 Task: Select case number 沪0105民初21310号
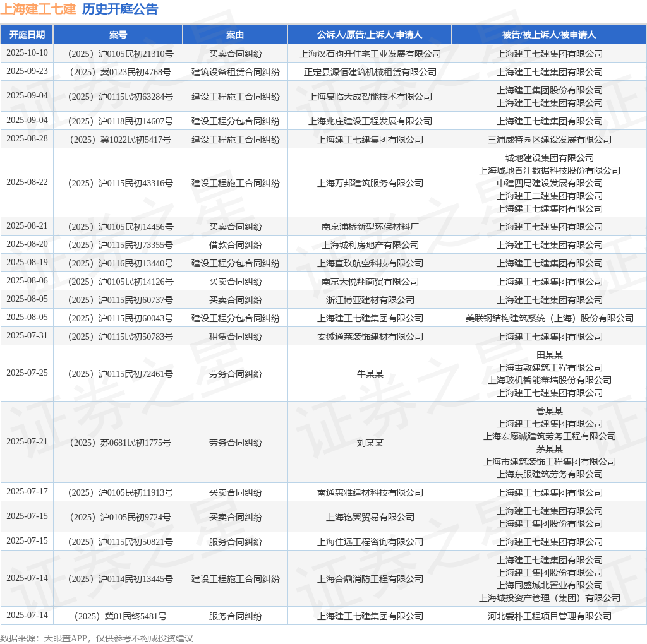tap(121, 54)
